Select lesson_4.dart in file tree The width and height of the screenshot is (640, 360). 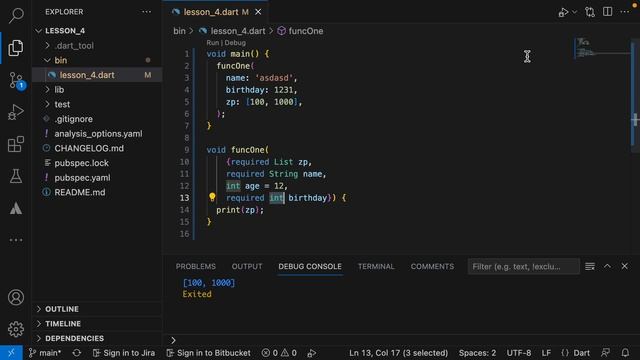pyautogui.click(x=97, y=75)
